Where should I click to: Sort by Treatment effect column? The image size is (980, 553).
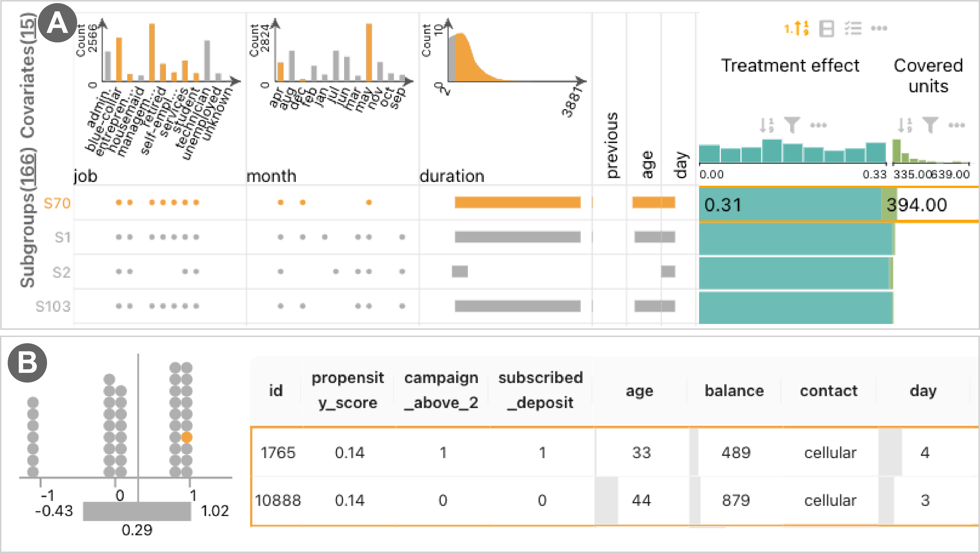point(767,125)
